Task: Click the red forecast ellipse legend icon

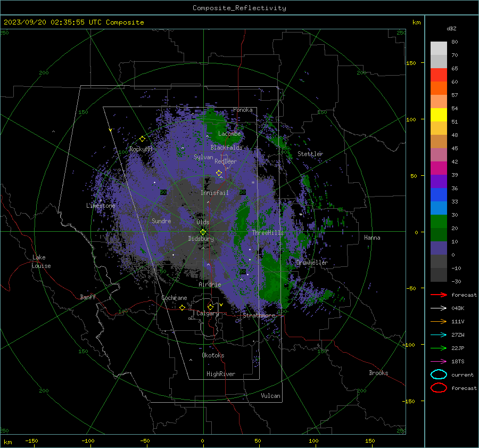Action: click(x=439, y=388)
